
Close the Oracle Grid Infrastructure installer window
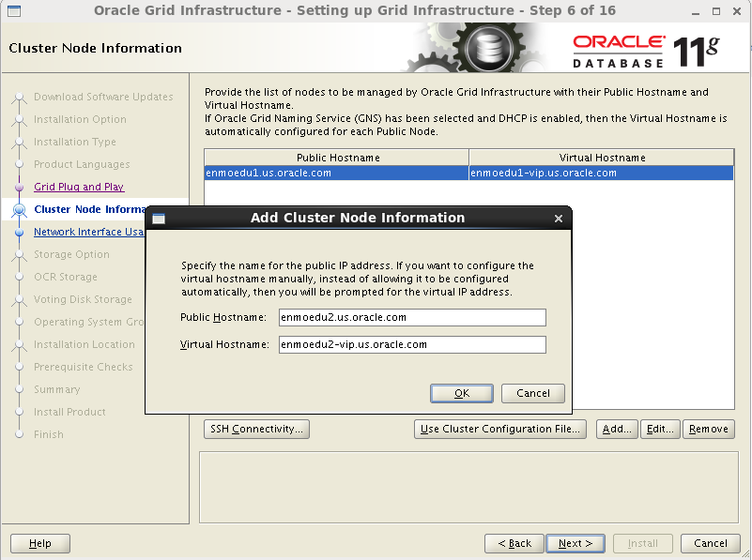[737, 11]
